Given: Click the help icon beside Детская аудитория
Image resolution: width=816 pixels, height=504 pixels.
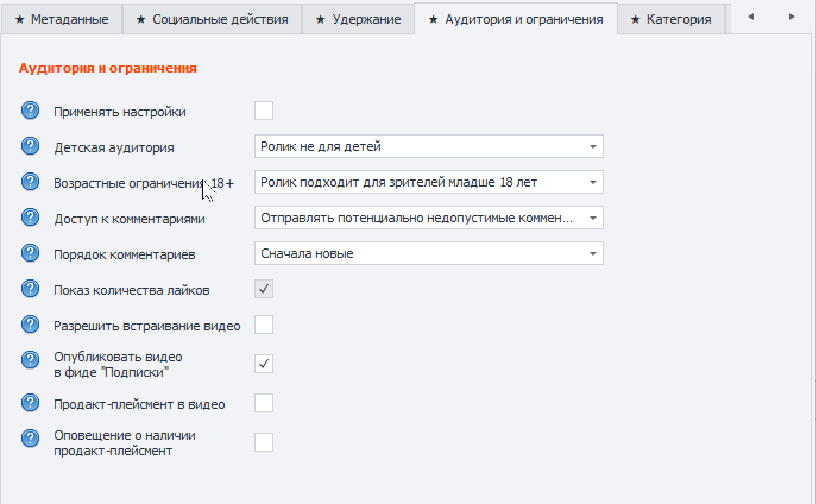Looking at the screenshot, I should click(x=30, y=146).
